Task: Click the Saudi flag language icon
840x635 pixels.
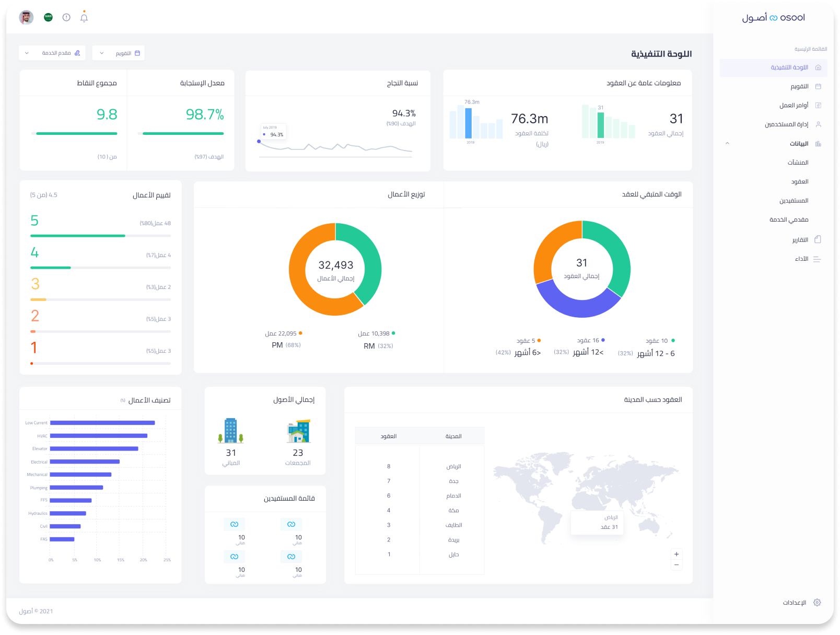Action: click(48, 17)
